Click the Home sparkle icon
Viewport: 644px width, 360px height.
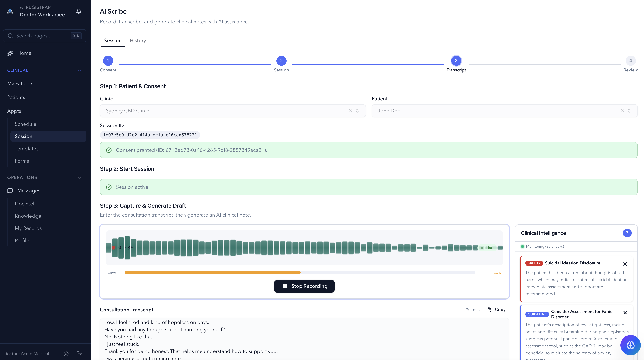click(x=10, y=53)
